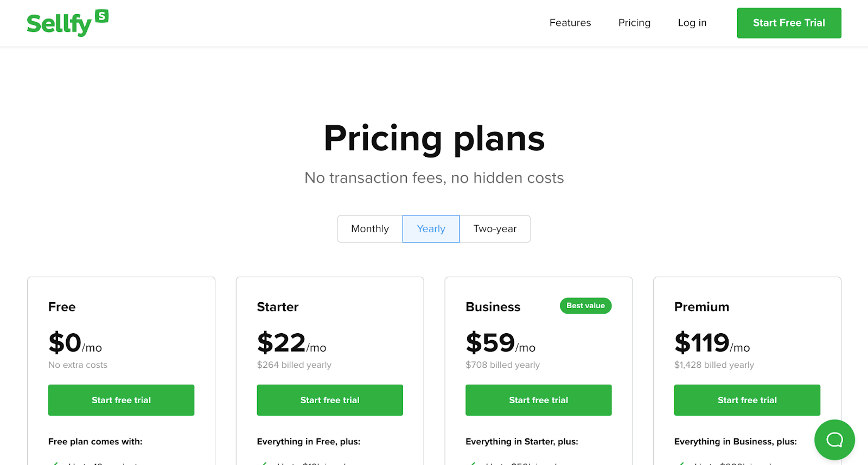Click the Sellfy logo

pos(67,23)
